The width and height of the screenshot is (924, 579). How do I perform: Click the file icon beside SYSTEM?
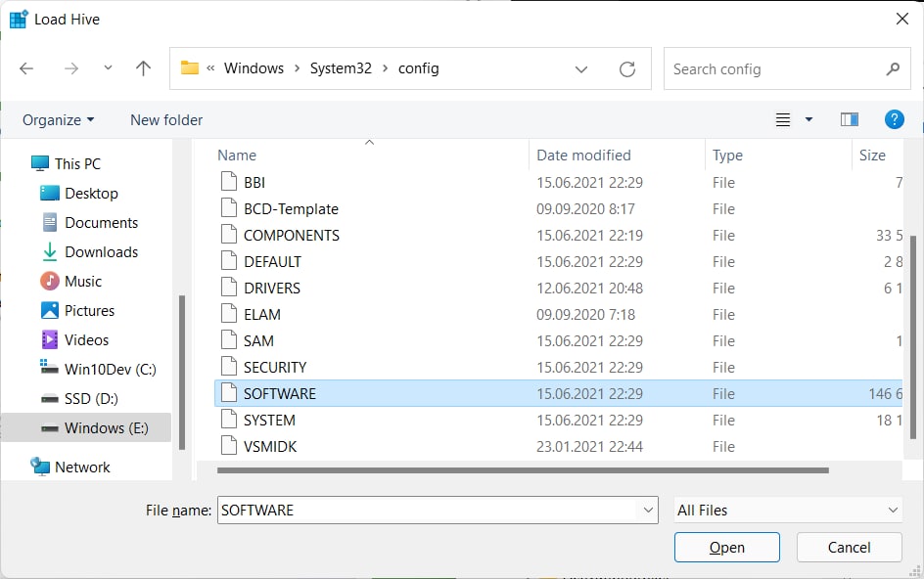229,419
